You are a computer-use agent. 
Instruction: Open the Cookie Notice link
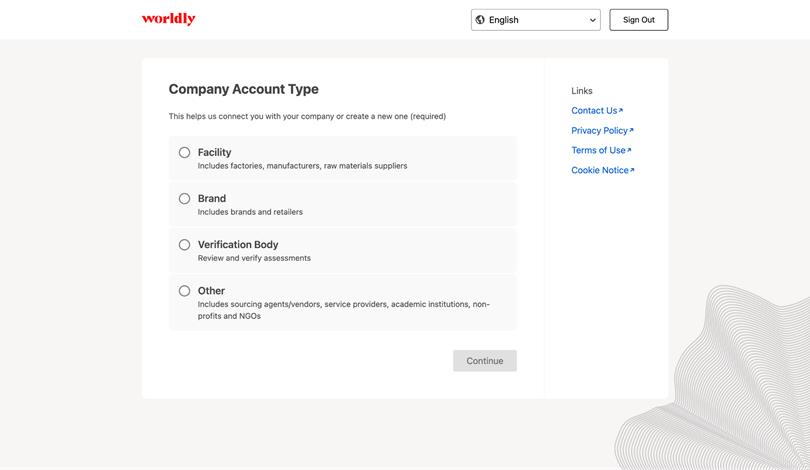click(600, 170)
